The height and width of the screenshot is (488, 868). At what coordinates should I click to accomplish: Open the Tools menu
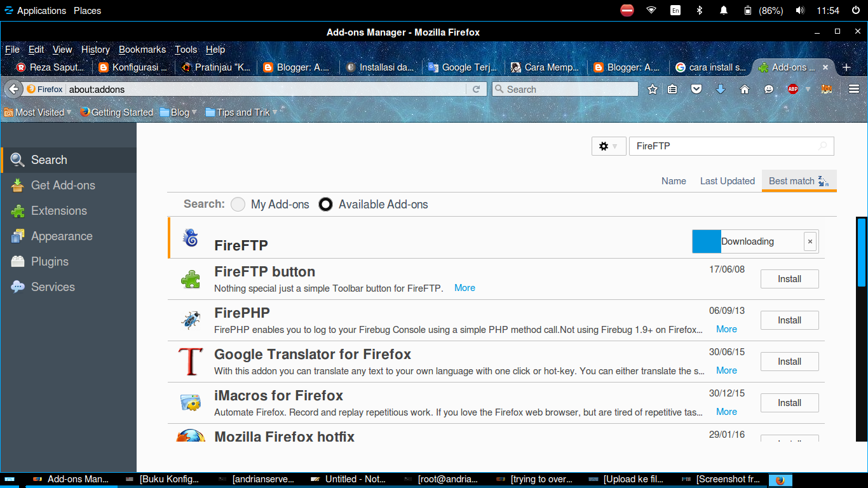(186, 49)
